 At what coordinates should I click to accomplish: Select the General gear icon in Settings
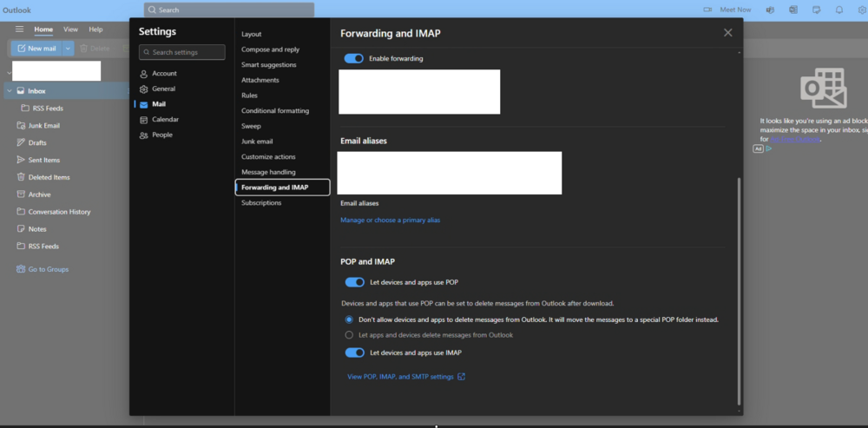click(144, 89)
